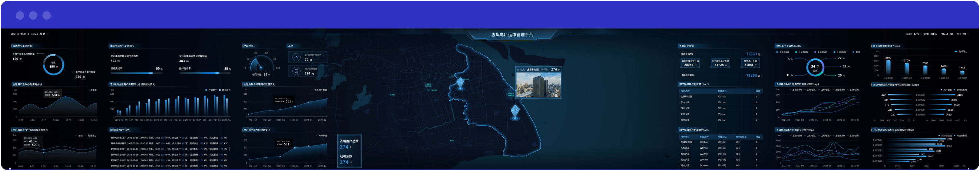The image size is (980, 171).
Task: Toggle 上级电源1 legend in source share chart
Action: pyautogui.click(x=782, y=52)
